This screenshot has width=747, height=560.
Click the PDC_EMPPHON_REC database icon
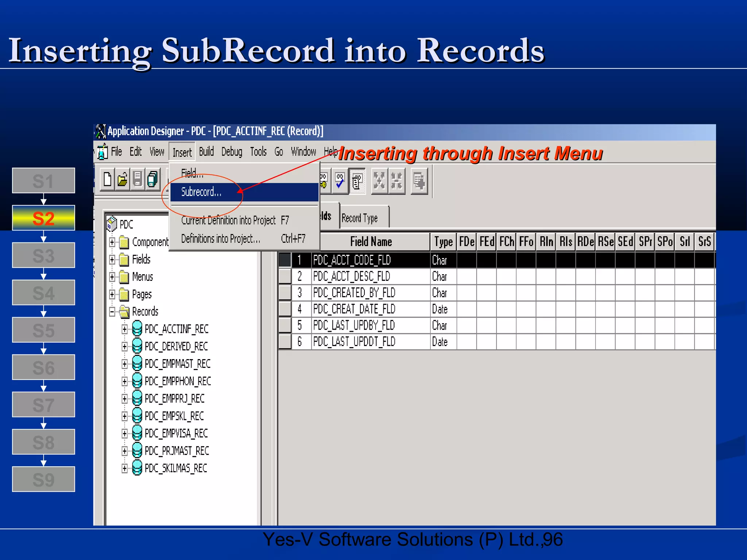tap(137, 381)
